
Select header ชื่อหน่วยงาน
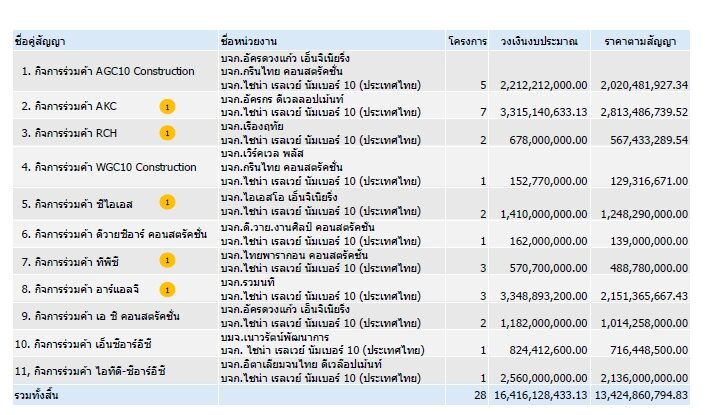point(249,42)
